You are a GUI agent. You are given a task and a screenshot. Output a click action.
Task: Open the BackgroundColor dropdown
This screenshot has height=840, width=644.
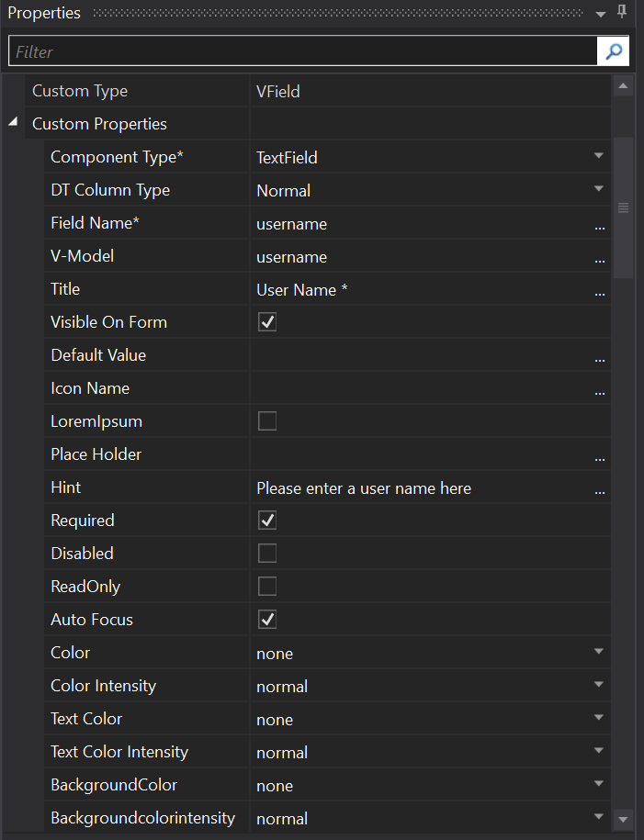pos(599,784)
